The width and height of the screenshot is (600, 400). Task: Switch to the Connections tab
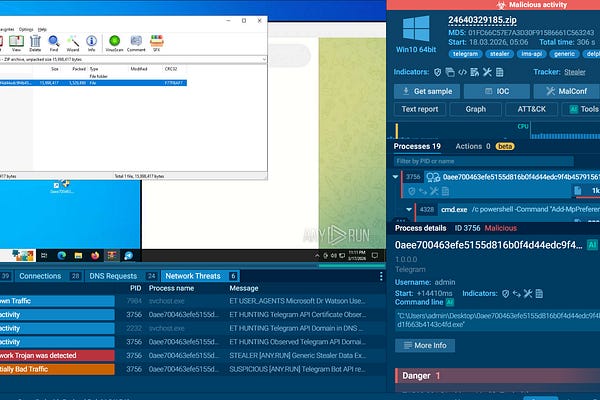pyautogui.click(x=49, y=276)
